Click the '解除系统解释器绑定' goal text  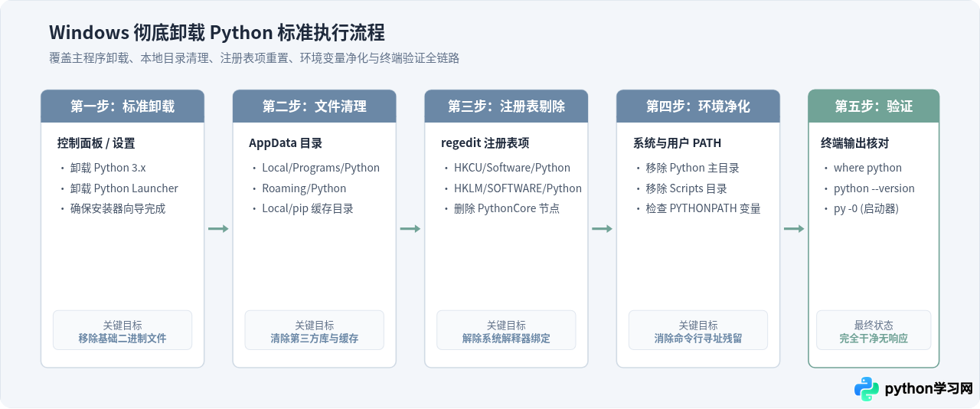506,338
